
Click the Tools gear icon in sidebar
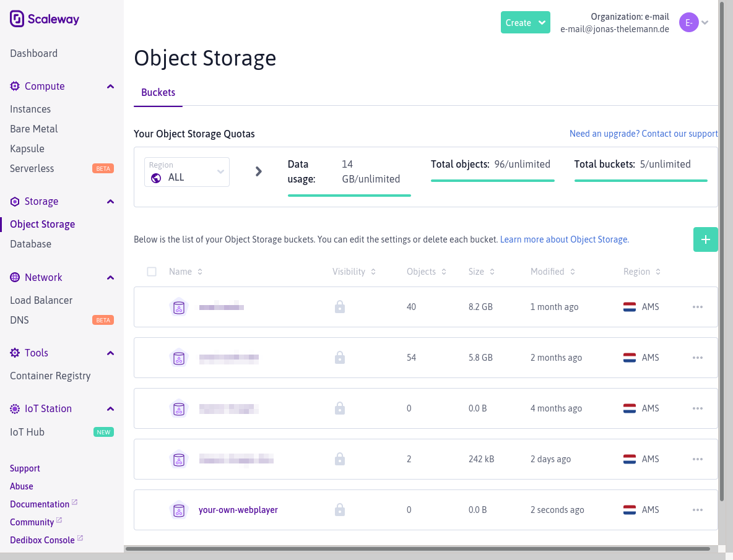point(15,353)
